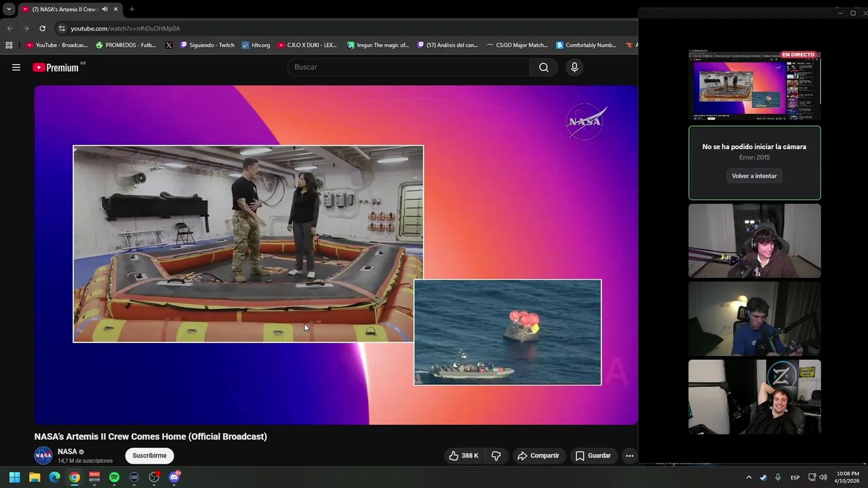Focus the Buscar search field

409,67
